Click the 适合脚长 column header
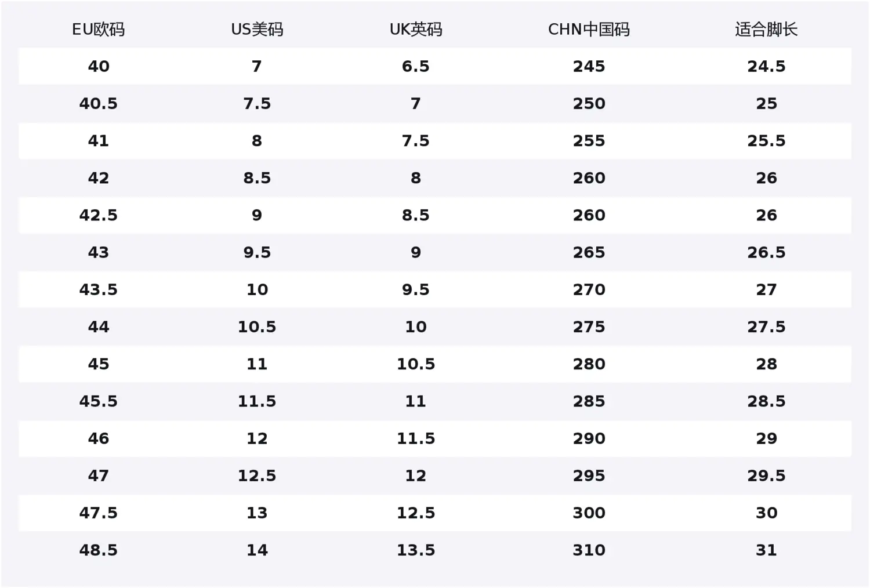Image resolution: width=870 pixels, height=588 pixels. (766, 30)
